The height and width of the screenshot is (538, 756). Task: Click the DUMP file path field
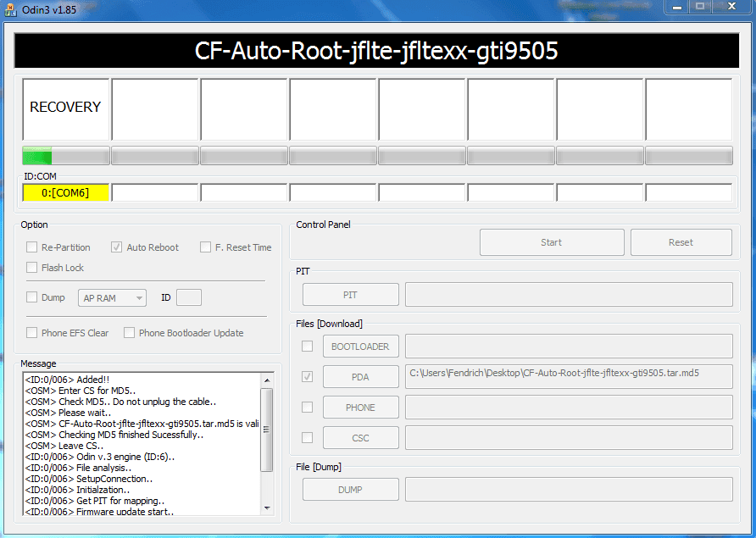point(569,490)
